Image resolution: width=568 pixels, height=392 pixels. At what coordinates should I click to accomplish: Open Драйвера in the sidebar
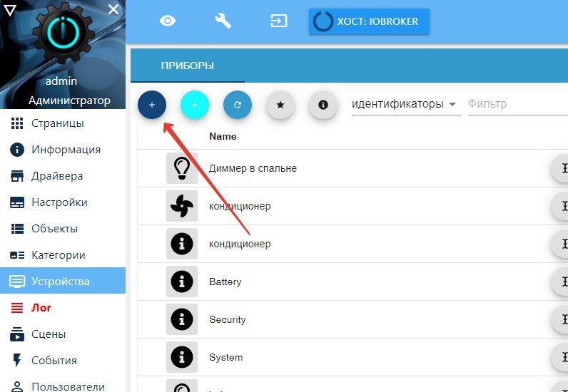coord(63,176)
